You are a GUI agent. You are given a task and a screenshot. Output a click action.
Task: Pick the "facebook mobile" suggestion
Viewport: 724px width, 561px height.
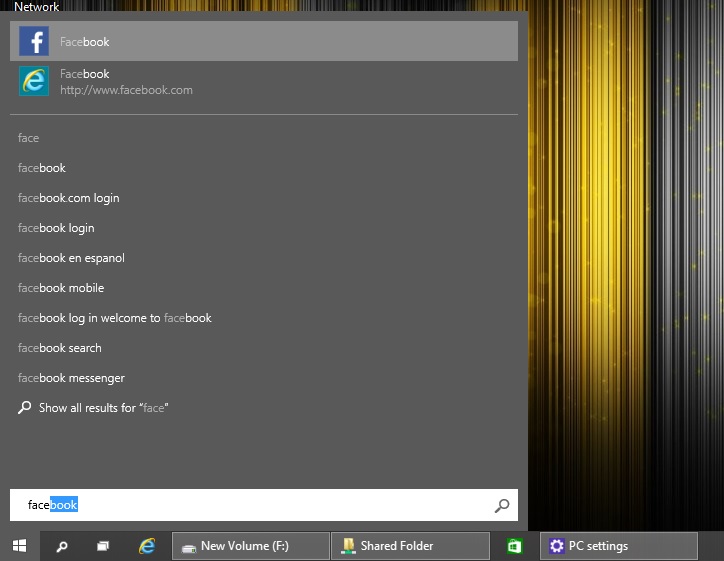[x=61, y=288]
